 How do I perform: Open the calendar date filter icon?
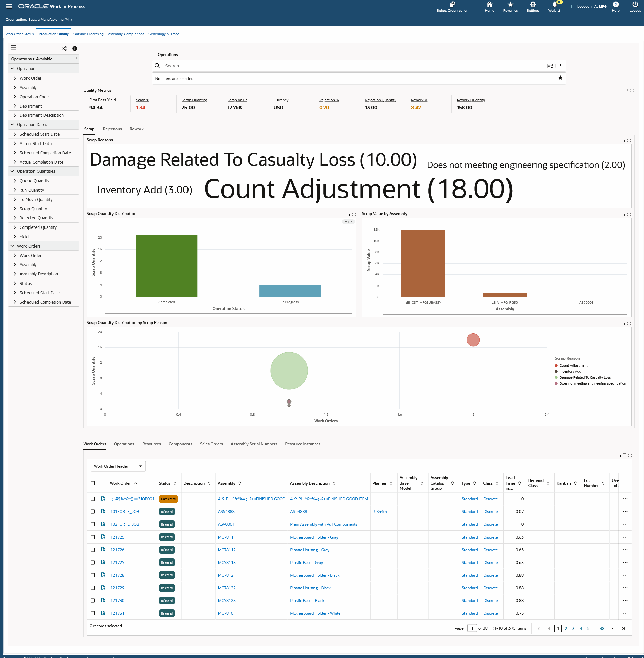point(550,66)
